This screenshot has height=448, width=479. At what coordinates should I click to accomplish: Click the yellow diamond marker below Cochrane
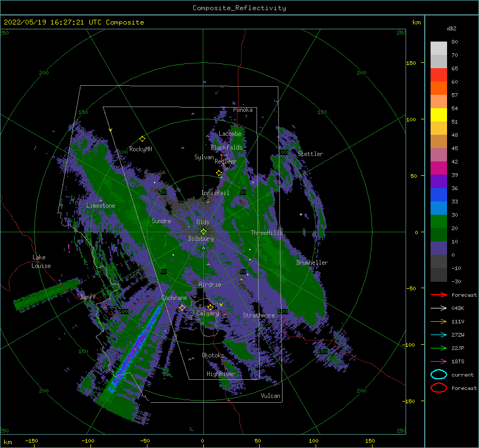pos(182,307)
